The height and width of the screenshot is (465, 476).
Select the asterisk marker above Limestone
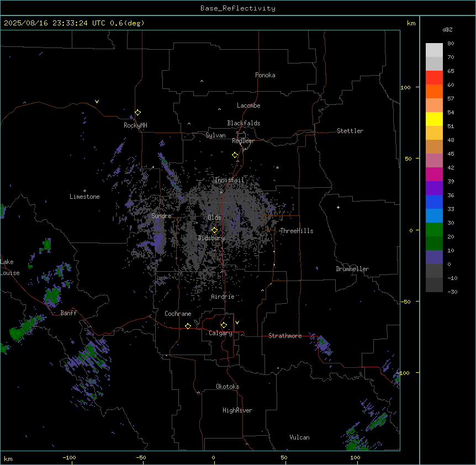click(x=84, y=191)
